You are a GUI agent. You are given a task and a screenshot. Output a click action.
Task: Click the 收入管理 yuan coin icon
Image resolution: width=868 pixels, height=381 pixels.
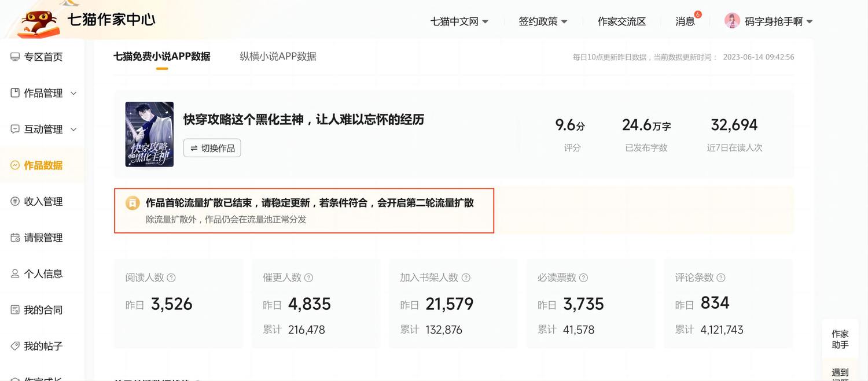15,201
